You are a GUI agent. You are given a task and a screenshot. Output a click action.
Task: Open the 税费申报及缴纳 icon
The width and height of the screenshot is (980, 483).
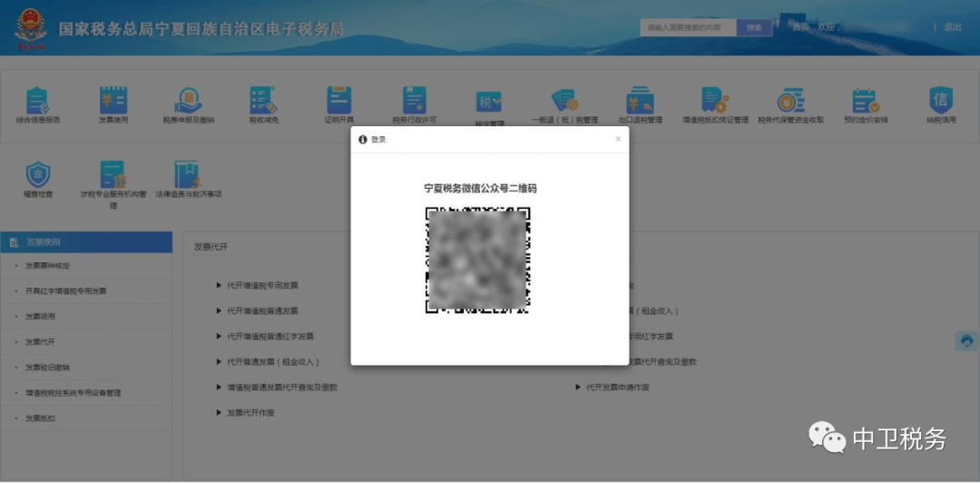[188, 100]
